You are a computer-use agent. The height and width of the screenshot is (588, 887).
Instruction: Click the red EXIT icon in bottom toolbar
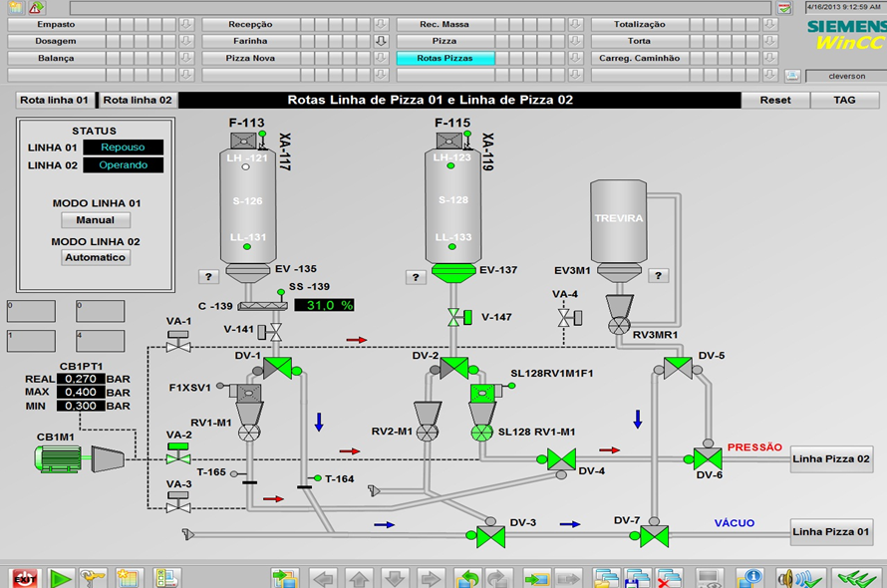[x=23, y=578]
